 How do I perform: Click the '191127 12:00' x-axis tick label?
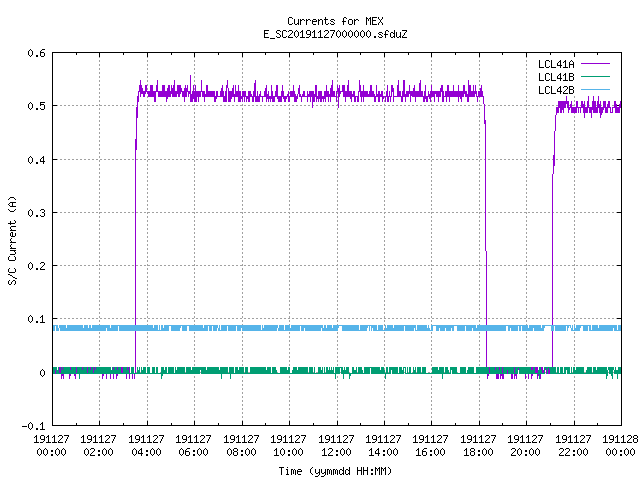pos(336,446)
